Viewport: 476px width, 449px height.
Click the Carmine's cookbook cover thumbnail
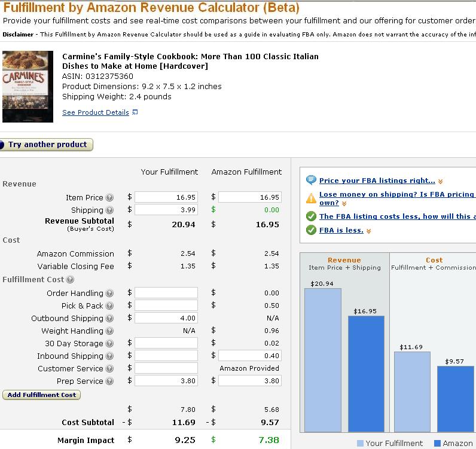tap(28, 87)
